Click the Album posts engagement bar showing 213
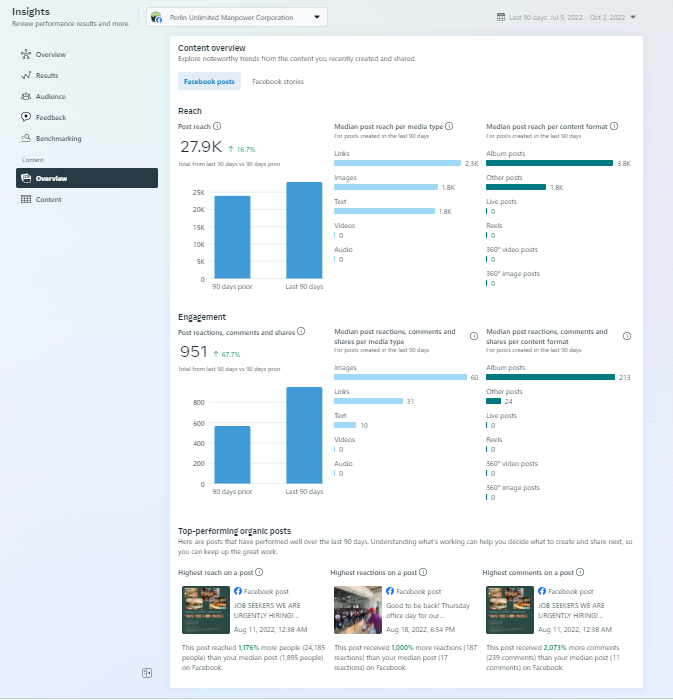The width and height of the screenshot is (673, 700). point(550,377)
